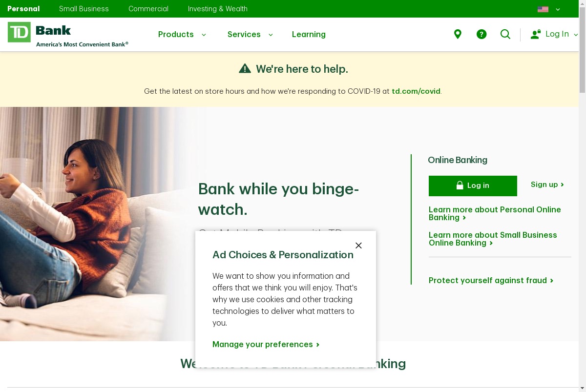Expand the Services dropdown menu
Image resolution: width=586 pixels, height=392 pixels.
pos(250,34)
